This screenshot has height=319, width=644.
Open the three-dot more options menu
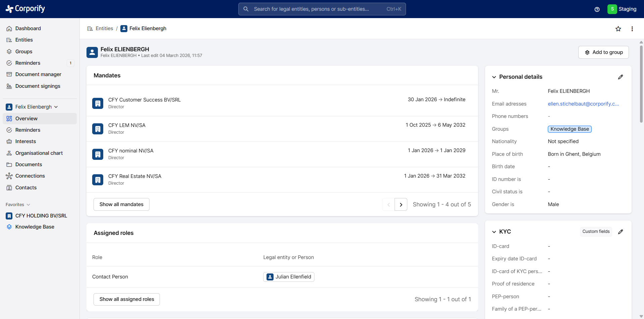632,29
